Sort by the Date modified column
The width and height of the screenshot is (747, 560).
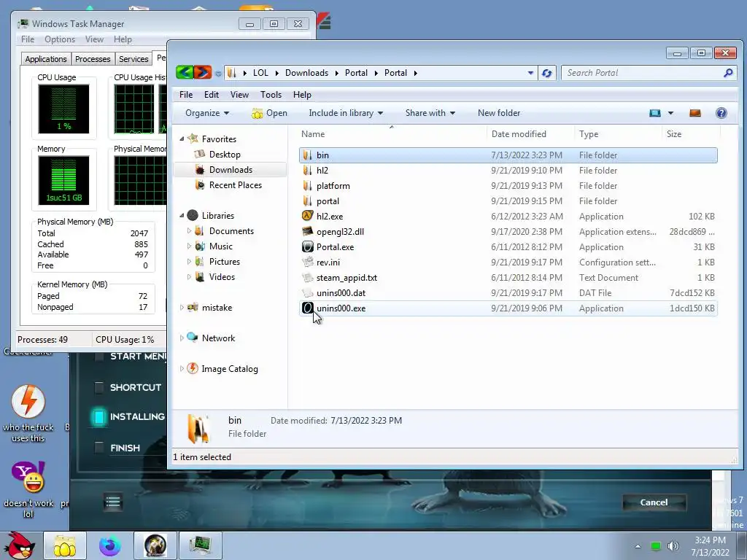pos(530,134)
